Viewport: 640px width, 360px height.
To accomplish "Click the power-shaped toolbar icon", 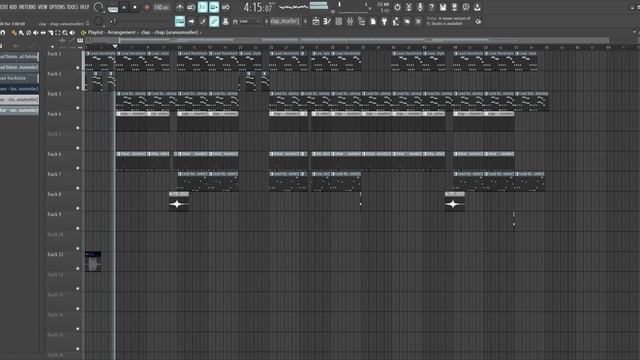I will click(397, 7).
